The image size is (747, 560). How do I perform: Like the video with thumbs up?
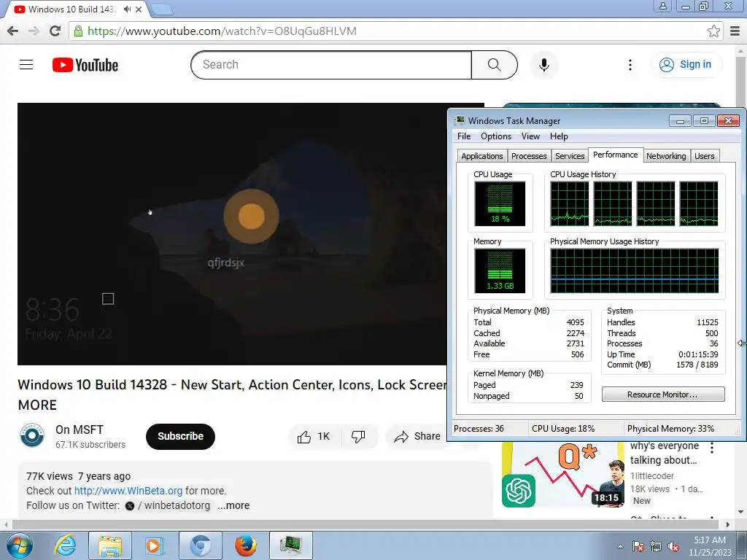pyautogui.click(x=314, y=436)
